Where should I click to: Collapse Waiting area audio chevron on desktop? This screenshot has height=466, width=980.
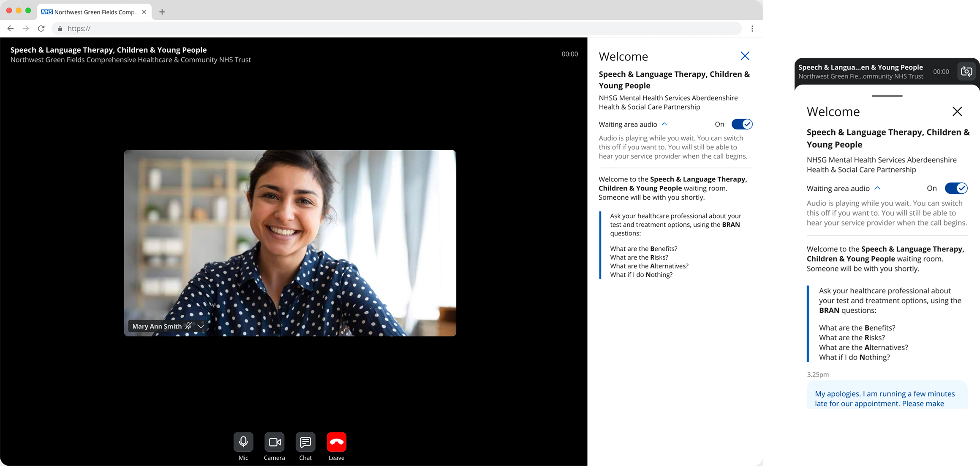664,124
